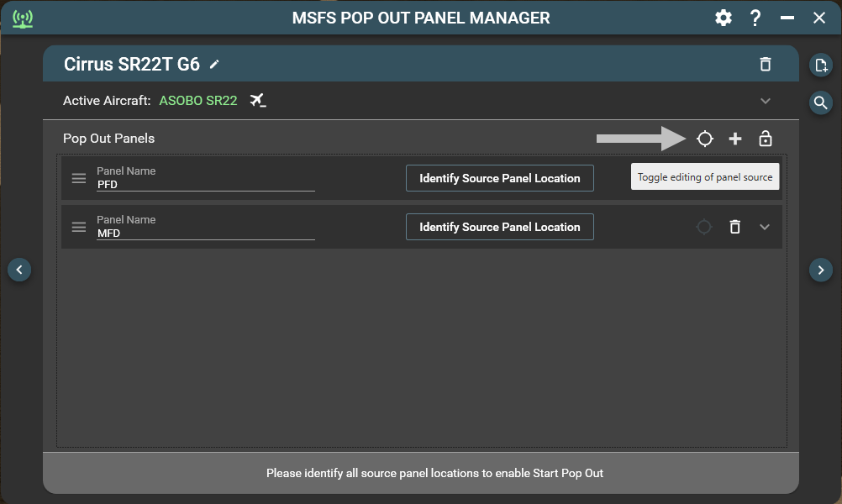Click the MFD row drag handle
Viewport: 842px width, 504px height.
[78, 227]
